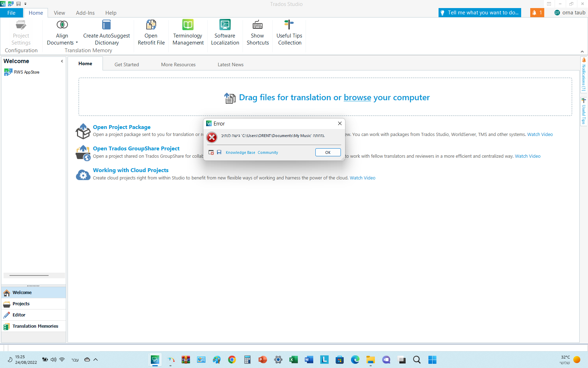Viewport: 588px width, 368px height.
Task: Open the Projects view in navigation
Action: coord(34,304)
